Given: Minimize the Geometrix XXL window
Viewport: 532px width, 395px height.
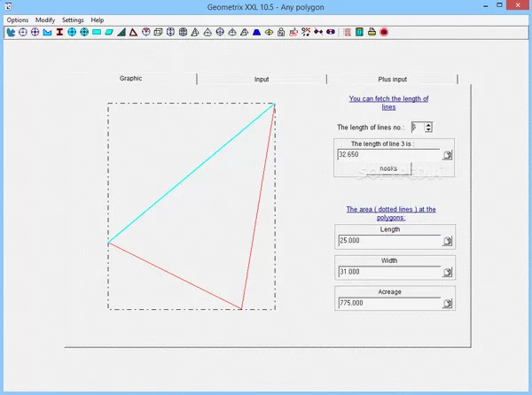Looking at the screenshot, I should (486, 6).
